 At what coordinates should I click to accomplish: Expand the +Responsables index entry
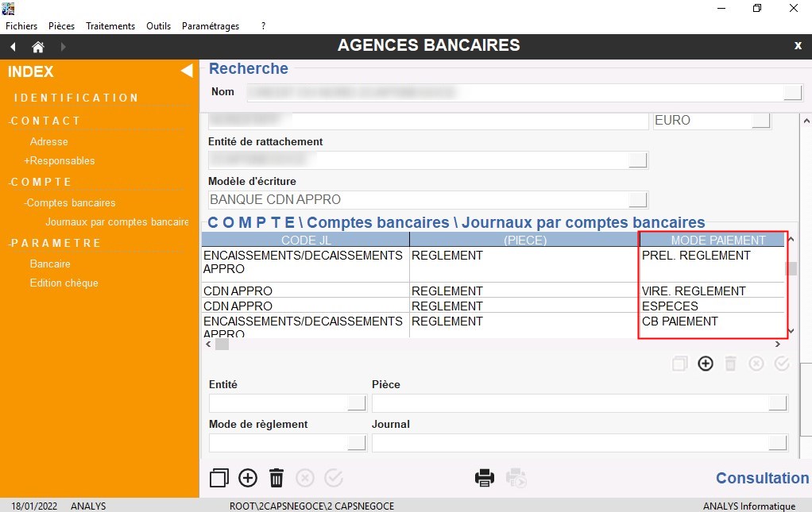click(60, 161)
